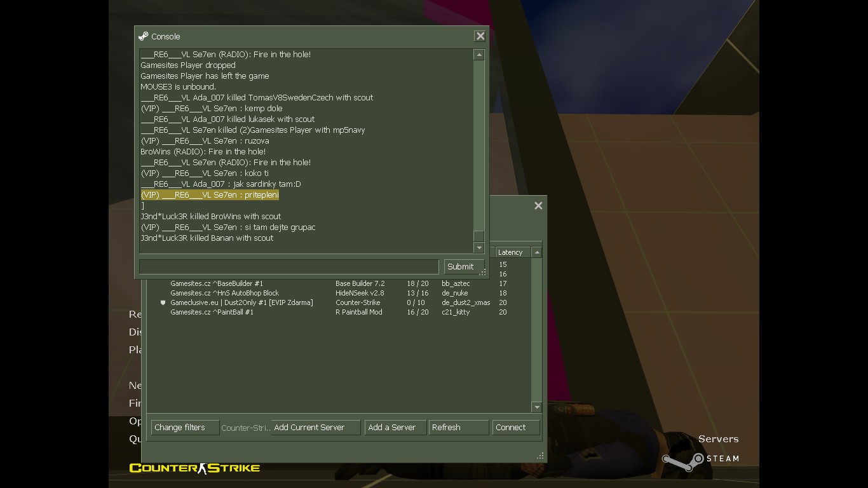
Task: Submit the console command
Action: point(463,267)
